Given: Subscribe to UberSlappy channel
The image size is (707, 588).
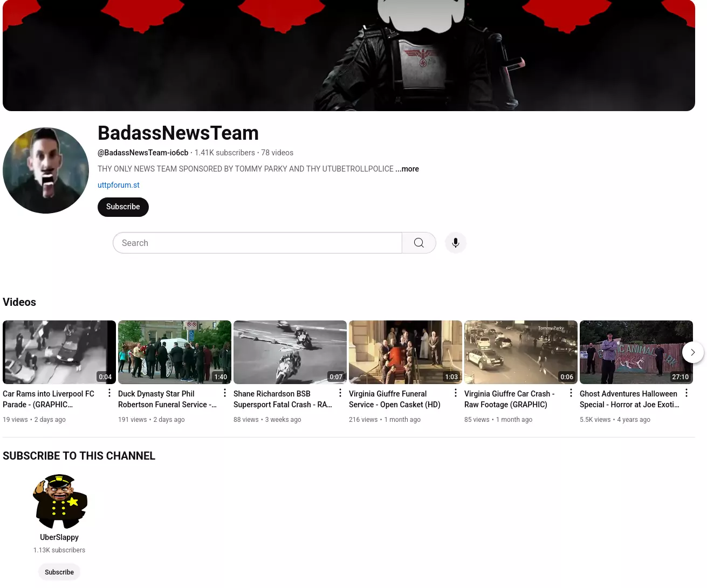Looking at the screenshot, I should tap(59, 572).
